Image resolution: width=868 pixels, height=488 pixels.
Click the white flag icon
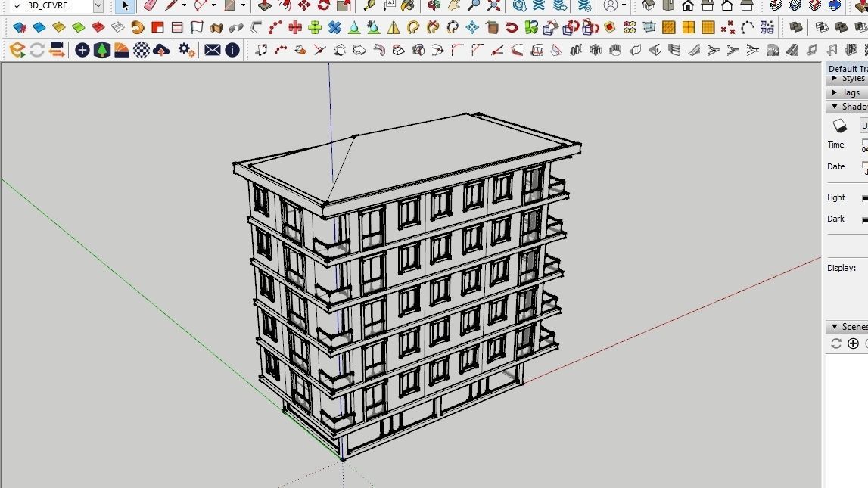(x=197, y=27)
